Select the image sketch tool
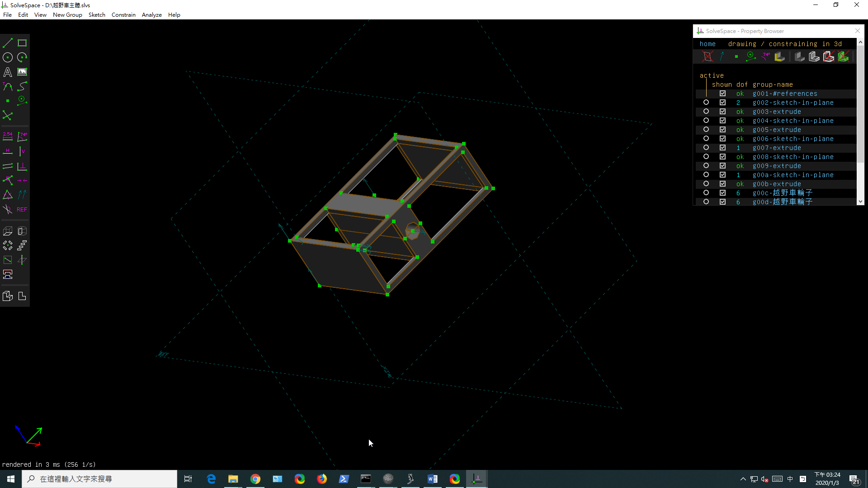Screen dimensions: 868x488 pos(22,72)
